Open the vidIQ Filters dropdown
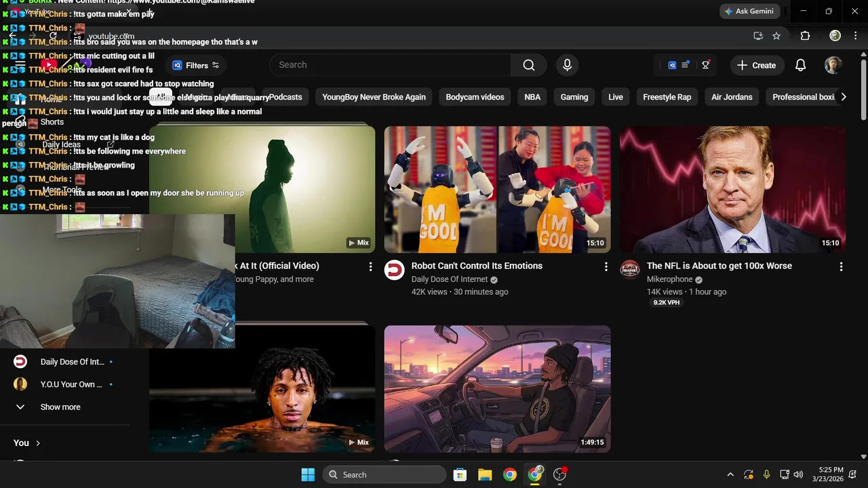This screenshot has height=488, width=868. coord(195,65)
